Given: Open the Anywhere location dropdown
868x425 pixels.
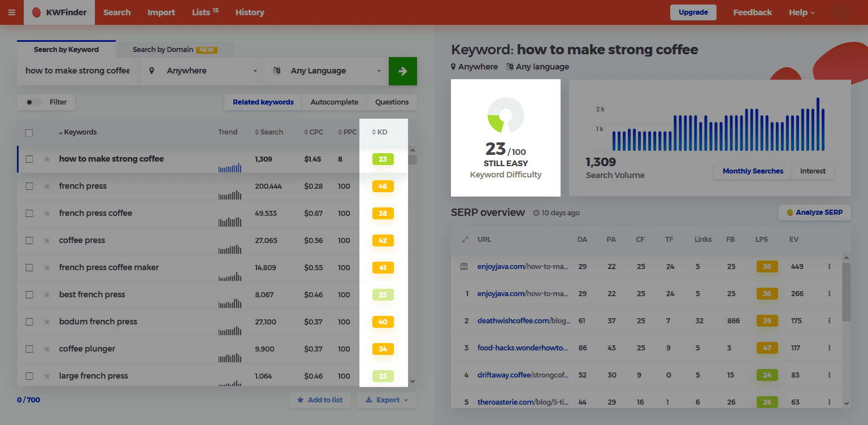Looking at the screenshot, I should point(202,71).
